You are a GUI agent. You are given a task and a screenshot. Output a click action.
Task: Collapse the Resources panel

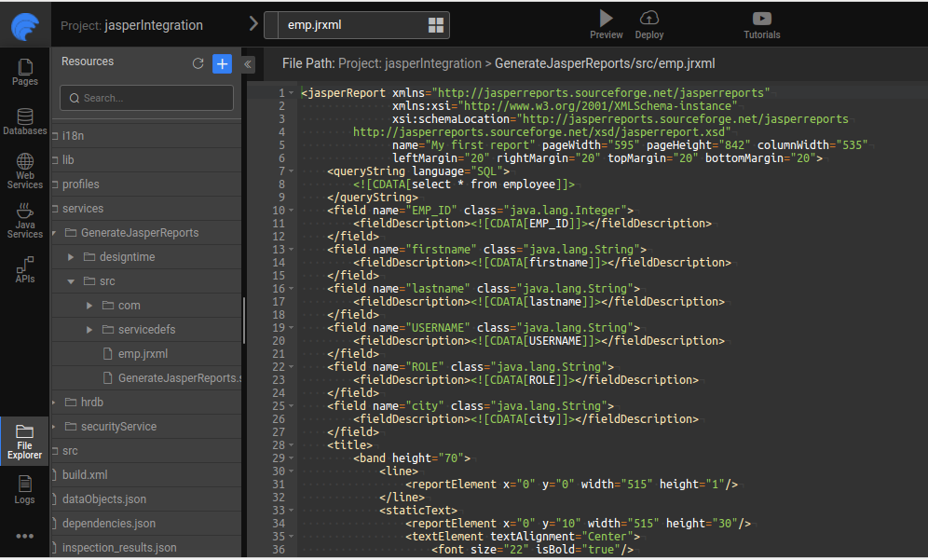click(x=248, y=64)
